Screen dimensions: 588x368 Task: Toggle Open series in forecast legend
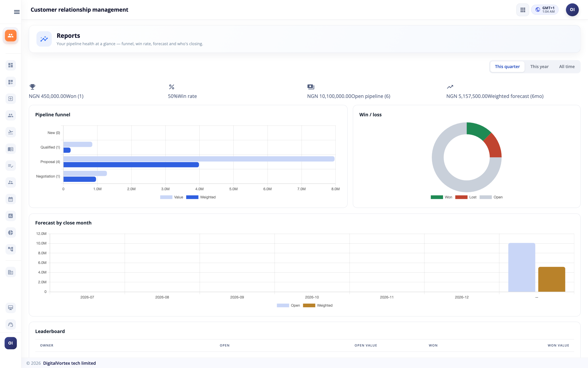288,305
